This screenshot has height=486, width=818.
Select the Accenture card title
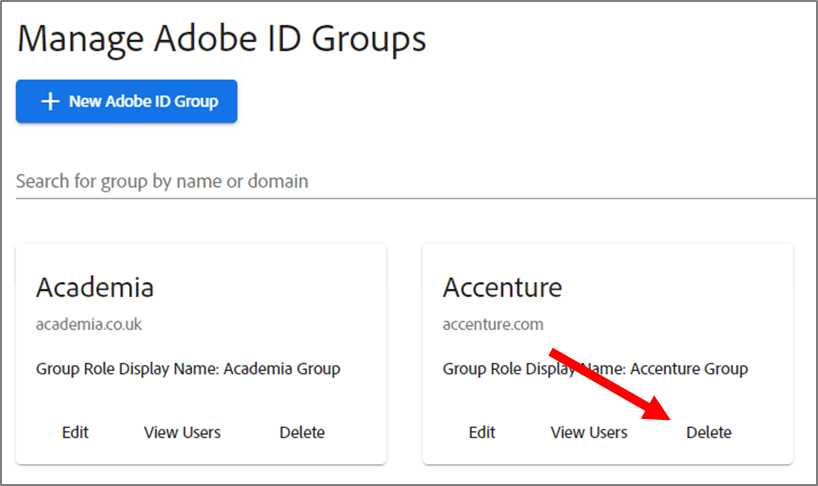(502, 287)
